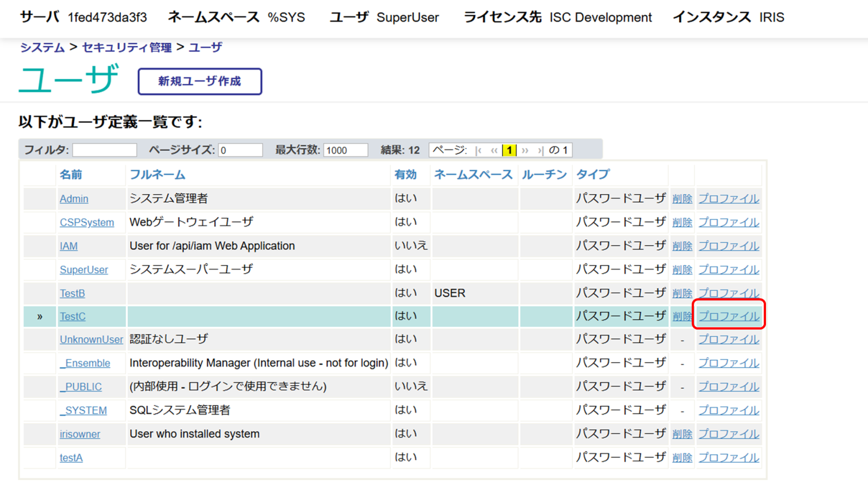Open the irisowner user link
The image size is (868, 503).
80,434
